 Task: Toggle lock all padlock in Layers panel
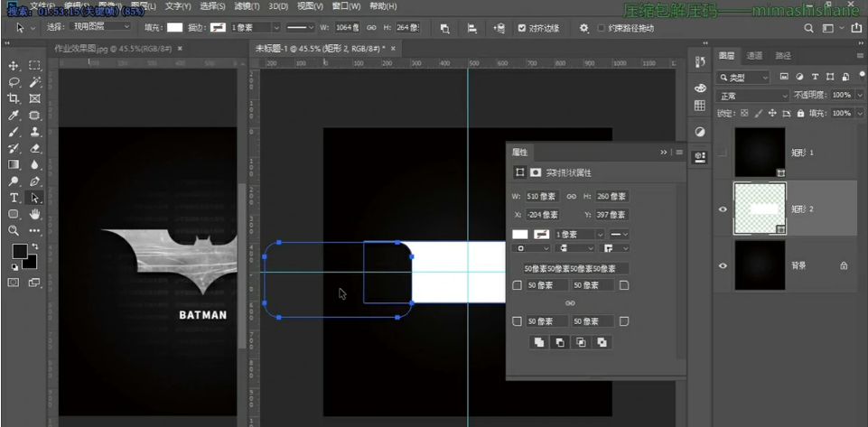pyautogui.click(x=800, y=113)
